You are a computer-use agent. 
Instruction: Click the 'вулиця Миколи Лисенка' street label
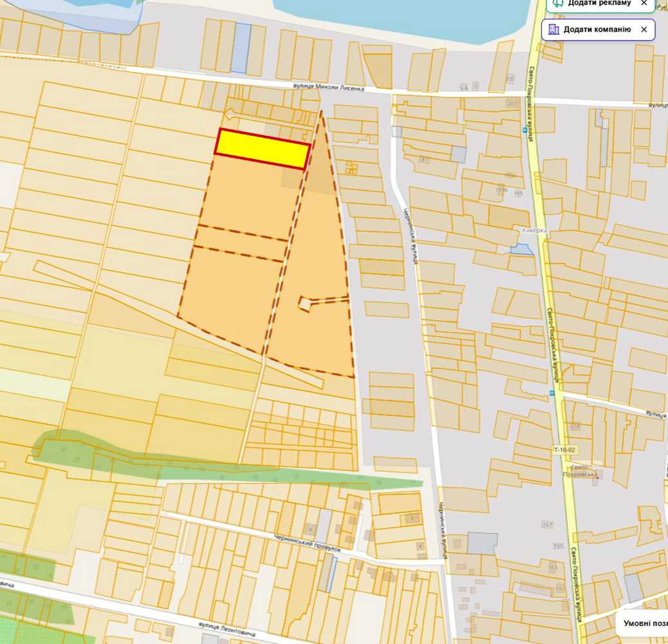click(x=328, y=87)
